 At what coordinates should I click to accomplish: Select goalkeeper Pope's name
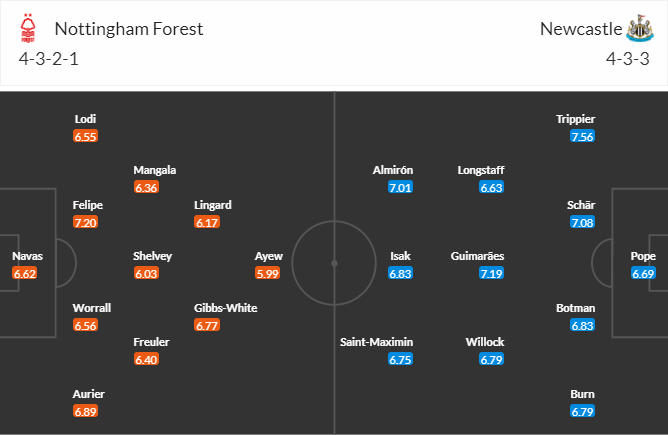click(x=643, y=256)
